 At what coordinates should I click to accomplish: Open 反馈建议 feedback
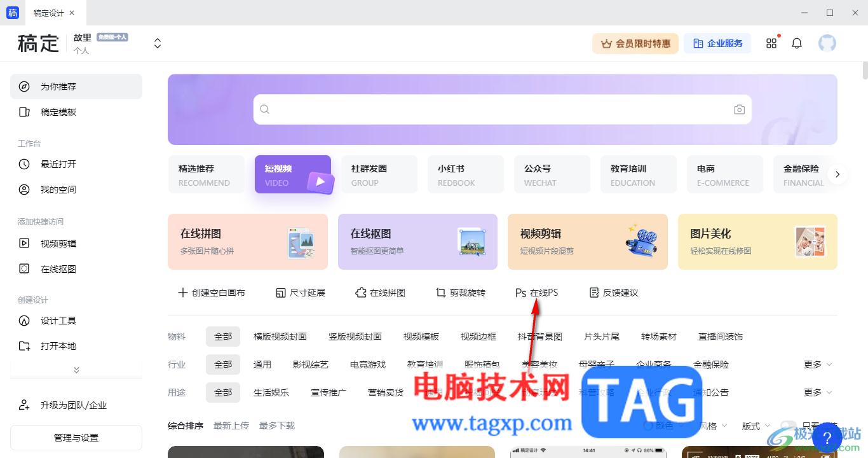(x=614, y=293)
